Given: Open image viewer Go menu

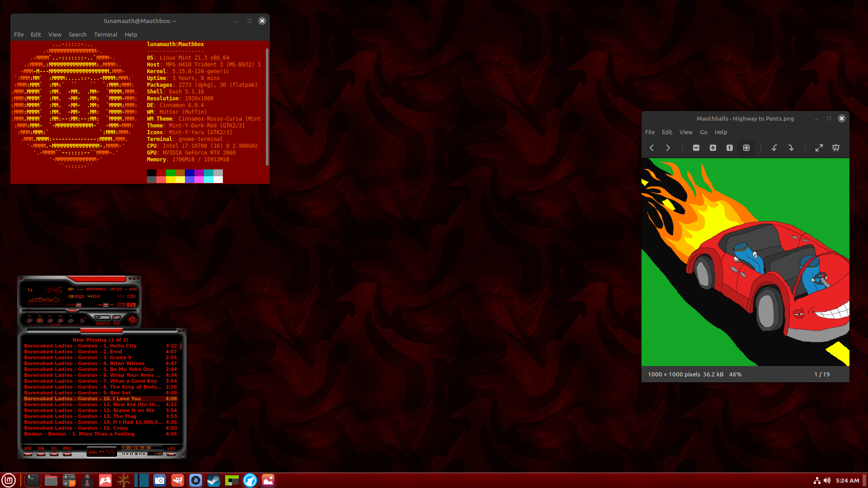Looking at the screenshot, I should 703,132.
